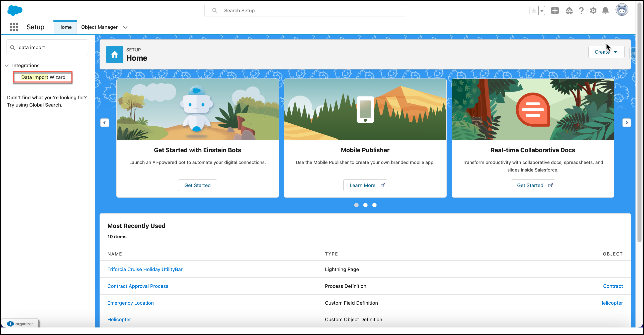Click Learn More for Mobile Publisher
Image resolution: width=644 pixels, height=335 pixels.
tap(365, 185)
